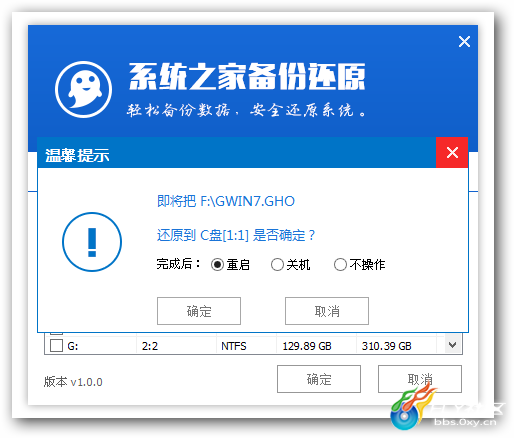Click the F:\GWIN7.GHO file path text
The width and height of the screenshot is (514, 438).
point(247,201)
